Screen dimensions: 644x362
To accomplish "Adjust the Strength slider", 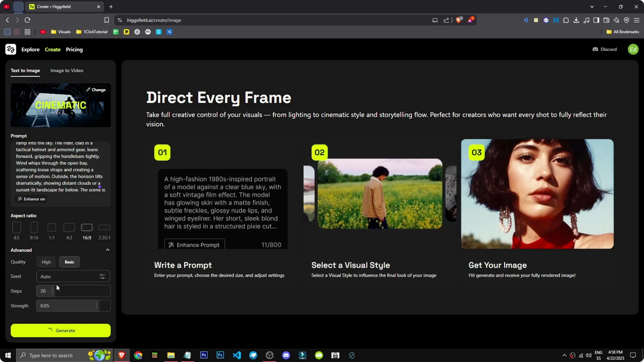I will pos(96,305).
